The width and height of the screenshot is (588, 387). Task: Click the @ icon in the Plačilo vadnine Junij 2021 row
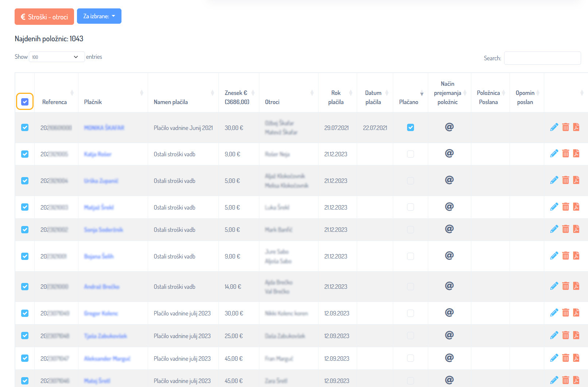(449, 127)
